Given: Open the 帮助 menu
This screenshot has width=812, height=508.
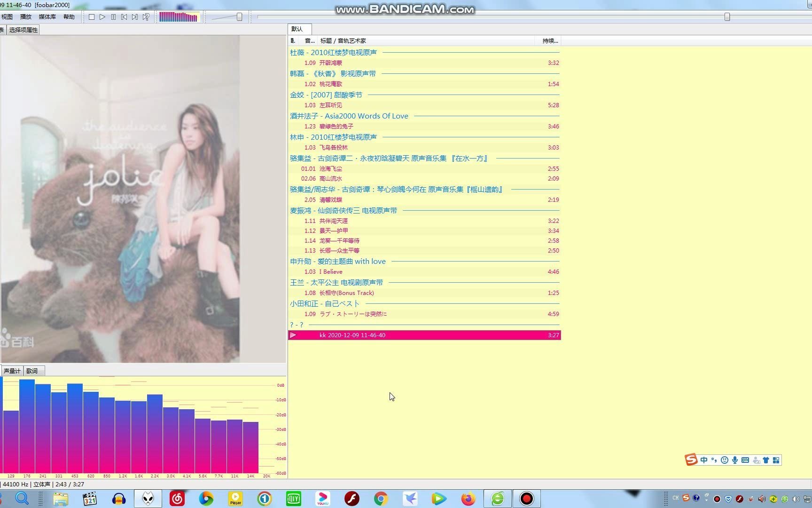Looking at the screenshot, I should tap(69, 17).
